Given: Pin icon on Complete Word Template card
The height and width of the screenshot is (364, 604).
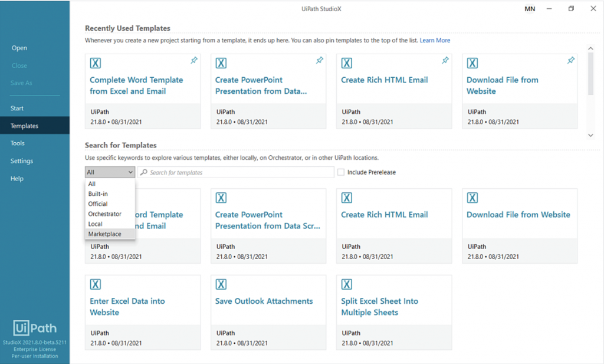Looking at the screenshot, I should pyautogui.click(x=193, y=60).
